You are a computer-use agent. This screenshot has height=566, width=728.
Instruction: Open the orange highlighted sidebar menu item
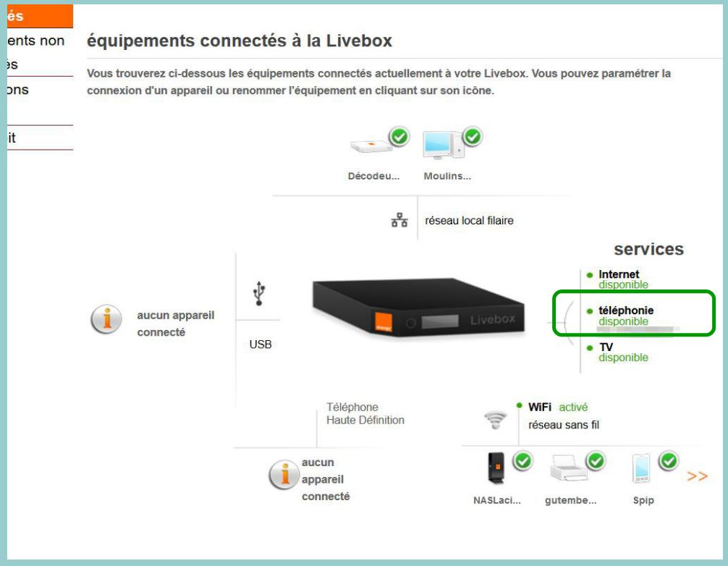tap(40, 16)
